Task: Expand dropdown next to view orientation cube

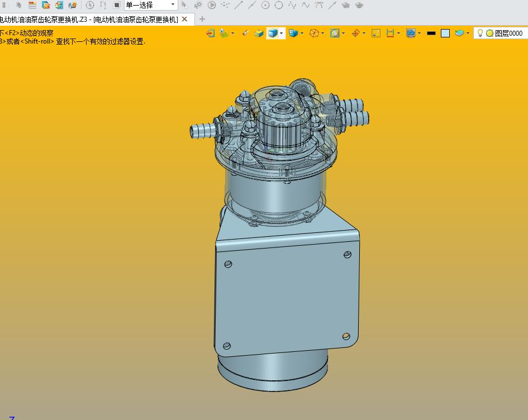Action: tap(302, 33)
